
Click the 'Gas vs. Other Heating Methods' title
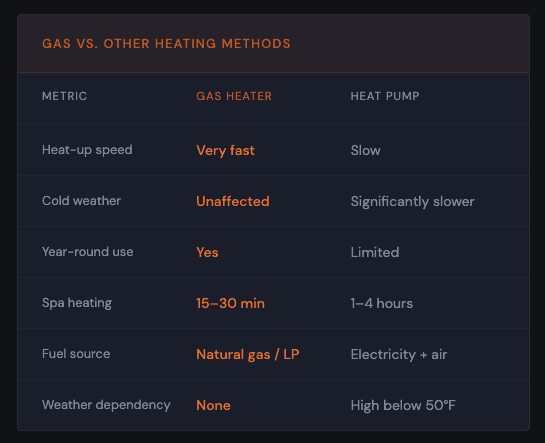(166, 44)
